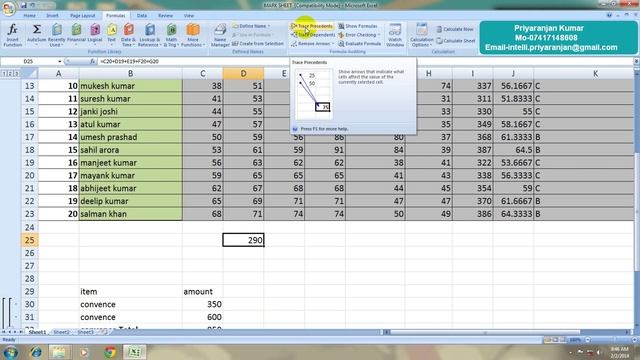Open the Insert Function dialog icon
Screen dimensions: 640x360
click(13, 35)
